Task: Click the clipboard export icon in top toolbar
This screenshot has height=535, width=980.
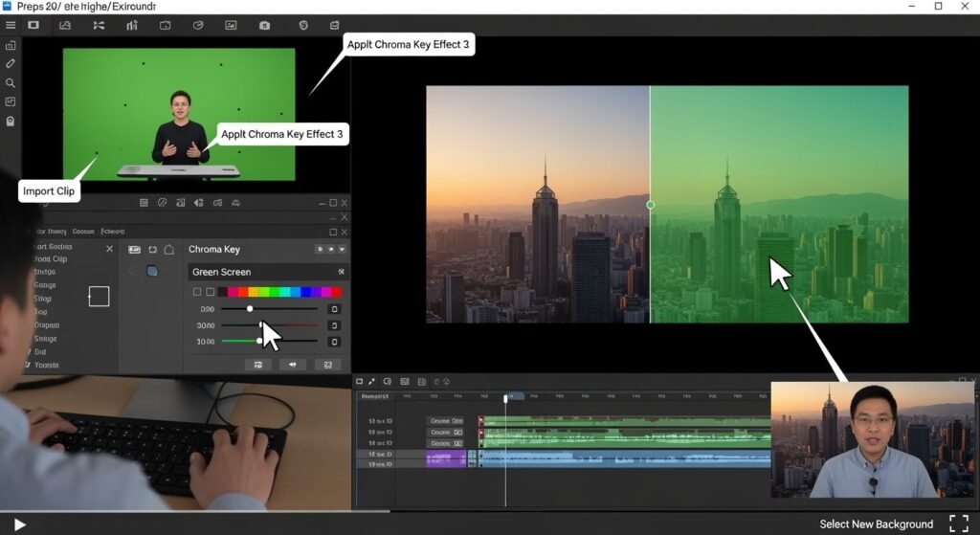Action: [x=334, y=25]
